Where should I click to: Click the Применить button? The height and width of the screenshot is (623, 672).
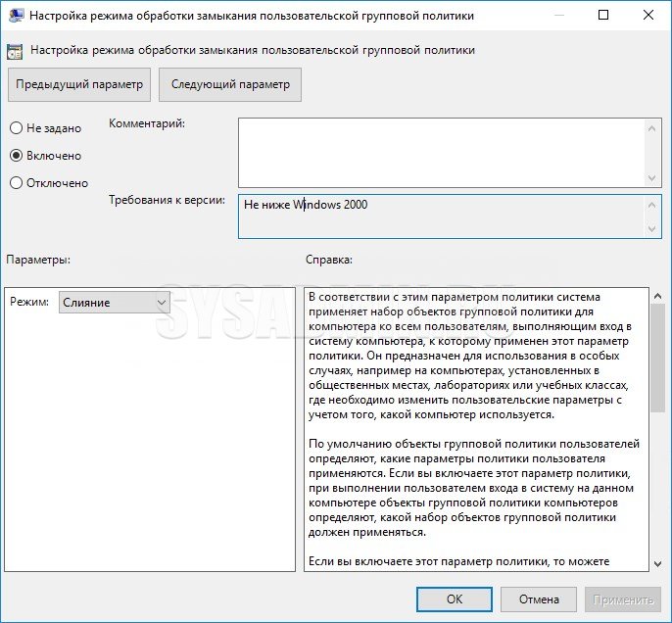click(622, 599)
